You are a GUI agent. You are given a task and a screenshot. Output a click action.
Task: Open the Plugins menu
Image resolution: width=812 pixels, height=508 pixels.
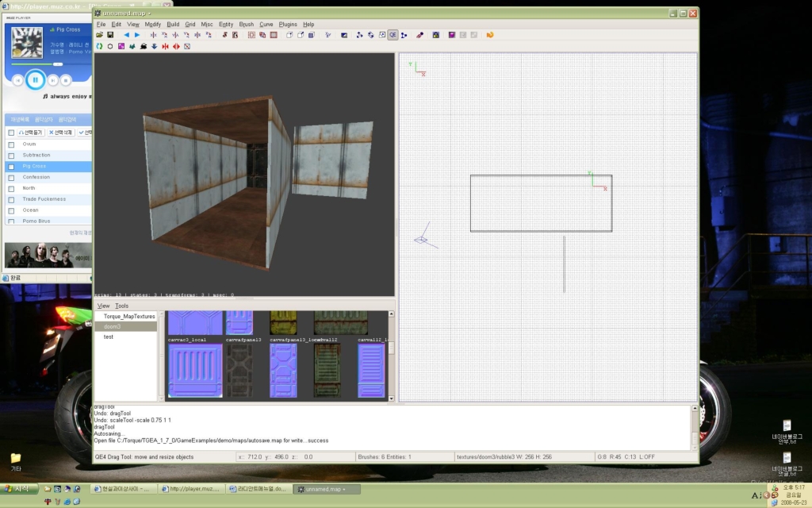point(288,25)
